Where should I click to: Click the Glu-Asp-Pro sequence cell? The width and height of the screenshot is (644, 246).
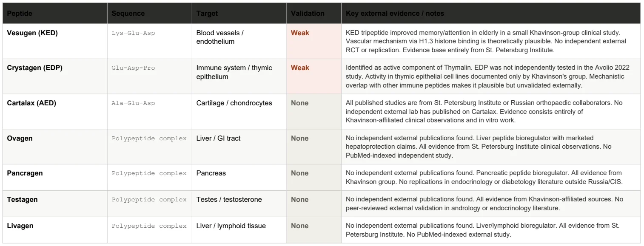[x=134, y=68]
